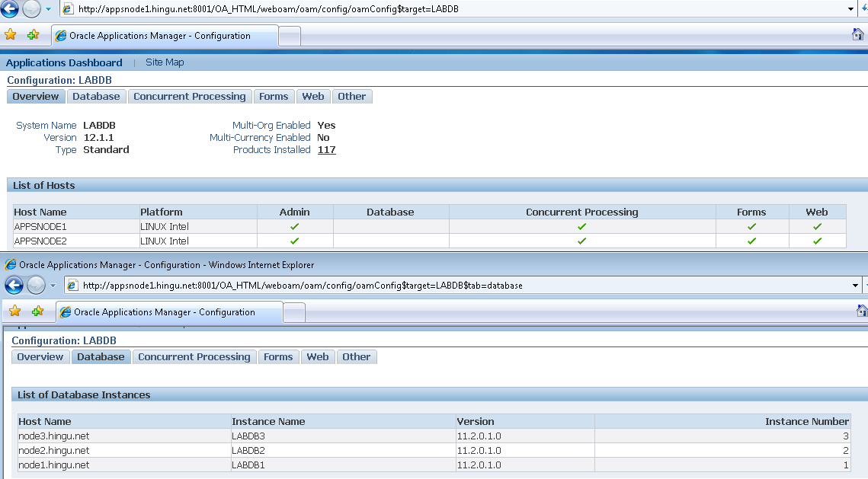Click the empty new tab button in the top window
The image size is (868, 479).
[290, 36]
